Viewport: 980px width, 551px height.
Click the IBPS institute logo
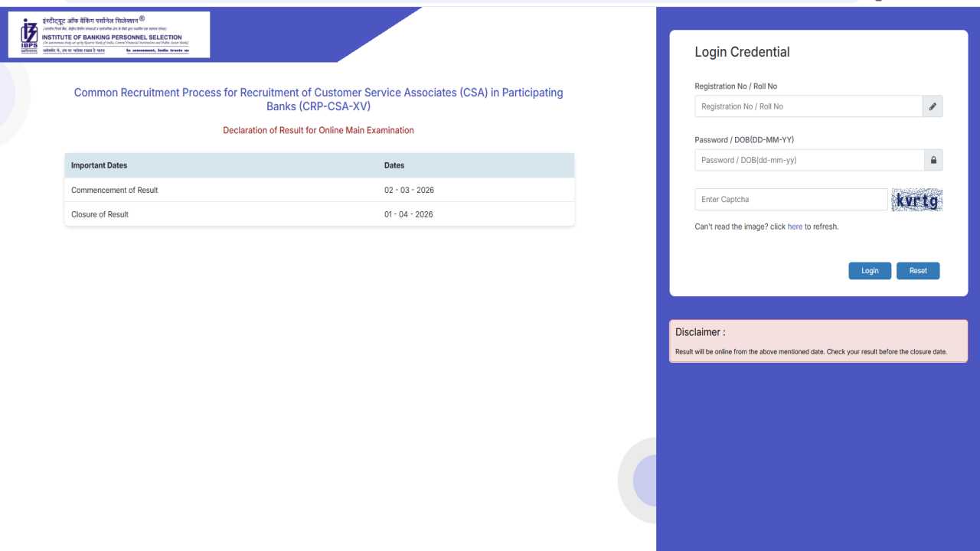(x=107, y=34)
